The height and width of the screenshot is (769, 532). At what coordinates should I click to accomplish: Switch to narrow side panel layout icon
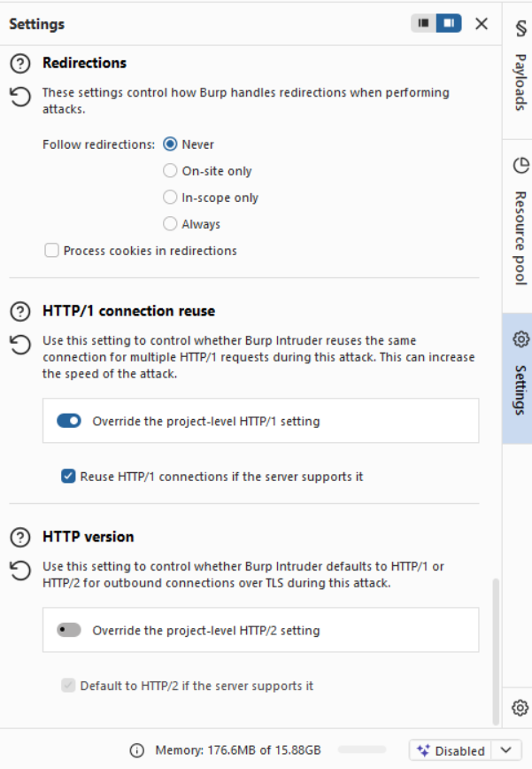click(x=423, y=23)
